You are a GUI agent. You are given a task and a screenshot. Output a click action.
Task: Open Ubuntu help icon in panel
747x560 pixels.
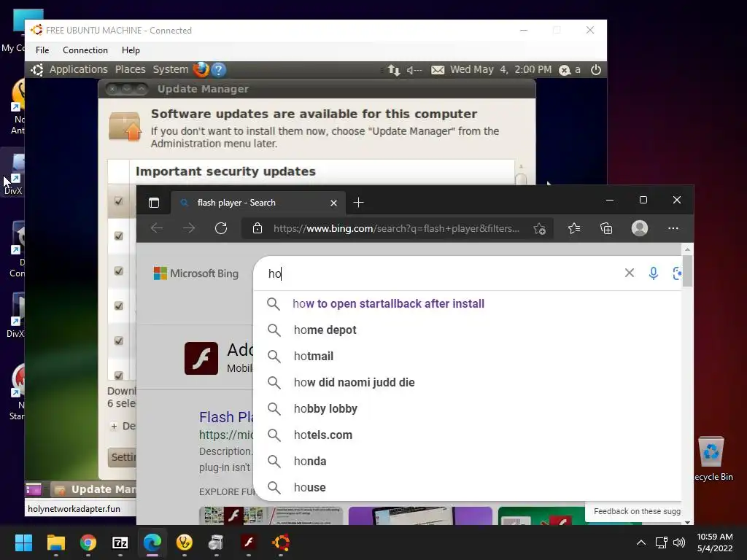[x=219, y=70]
